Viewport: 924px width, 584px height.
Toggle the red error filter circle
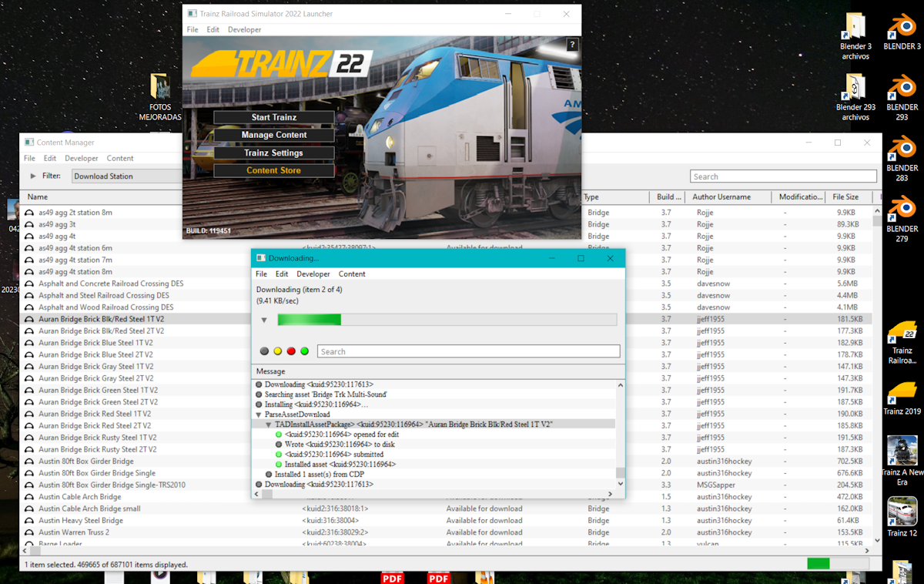pyautogui.click(x=291, y=351)
